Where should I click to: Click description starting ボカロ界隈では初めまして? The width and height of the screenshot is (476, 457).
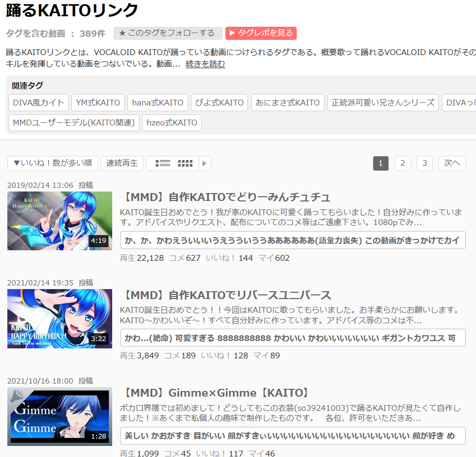coord(290,413)
